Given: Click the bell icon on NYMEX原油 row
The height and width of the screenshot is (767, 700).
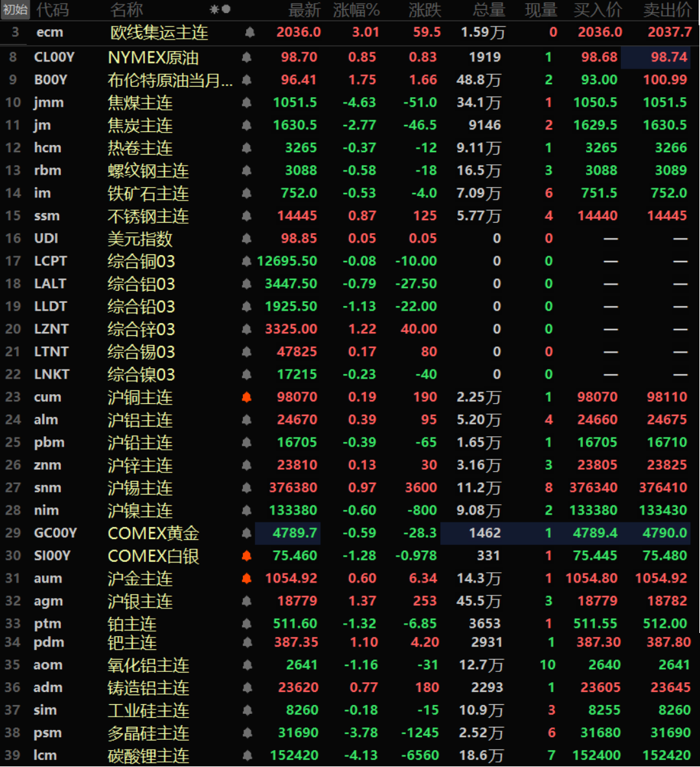Looking at the screenshot, I should 246,57.
